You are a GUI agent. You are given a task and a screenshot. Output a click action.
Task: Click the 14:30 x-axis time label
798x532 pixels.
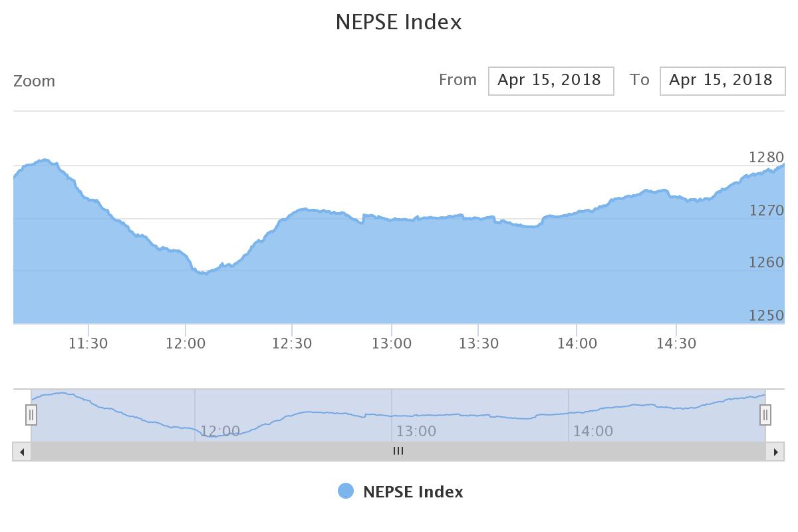(x=676, y=344)
